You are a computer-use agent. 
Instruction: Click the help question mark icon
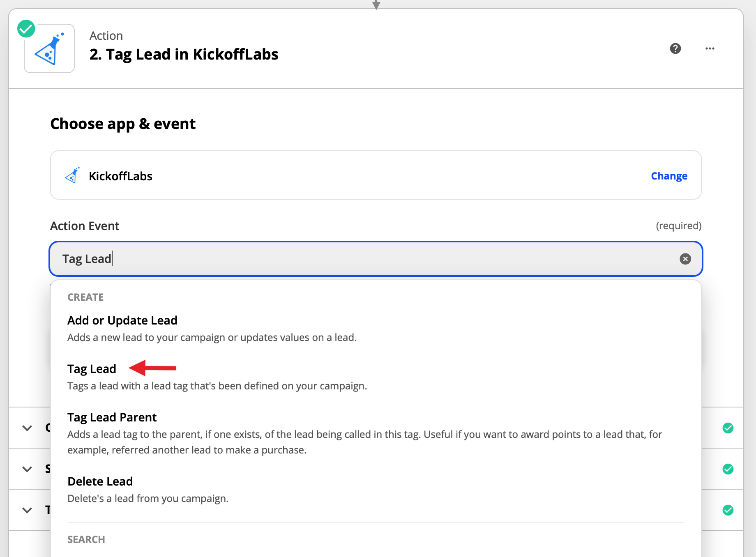[x=675, y=48]
